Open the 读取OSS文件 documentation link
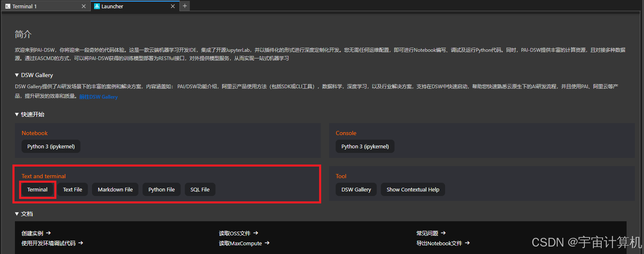Viewport: 644px width, 254px height. 235,233
